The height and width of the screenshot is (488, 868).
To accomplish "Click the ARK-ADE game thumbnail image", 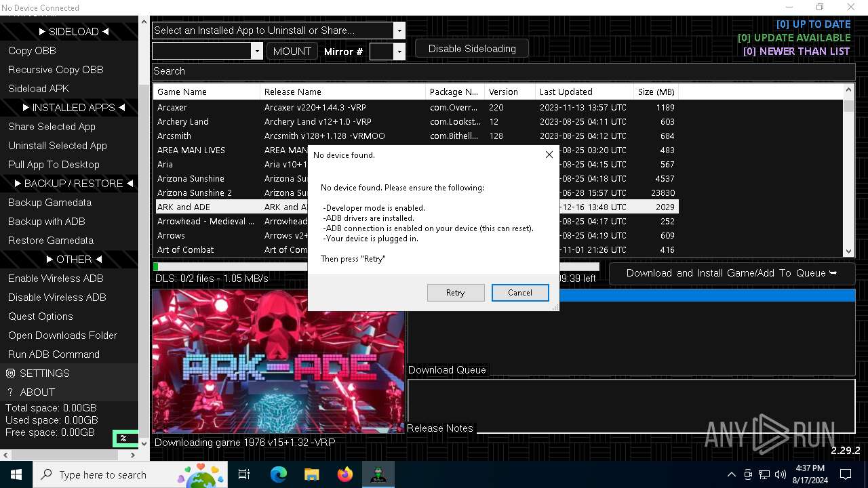I will click(278, 361).
